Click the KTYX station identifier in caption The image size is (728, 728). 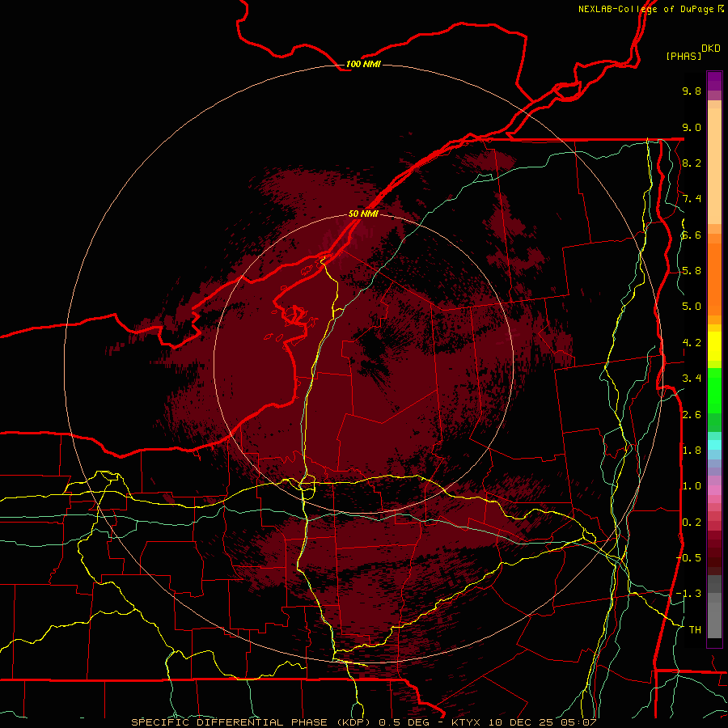[467, 722]
